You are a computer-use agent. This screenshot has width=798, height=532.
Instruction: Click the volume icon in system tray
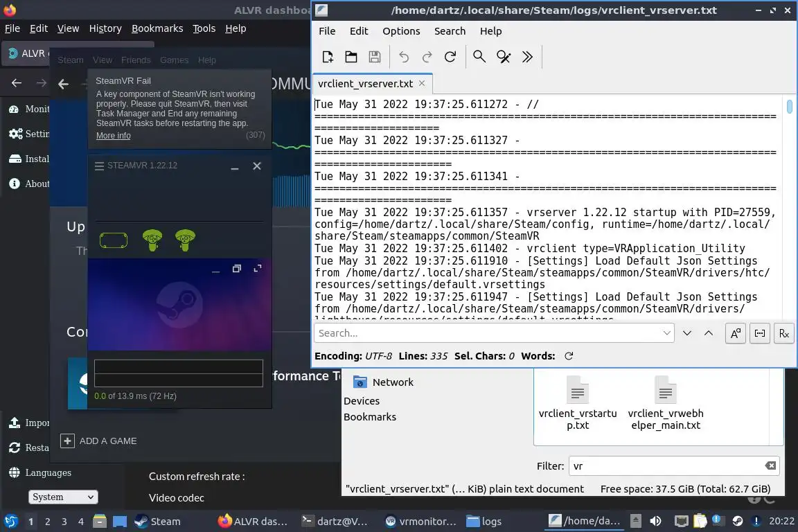click(655, 521)
